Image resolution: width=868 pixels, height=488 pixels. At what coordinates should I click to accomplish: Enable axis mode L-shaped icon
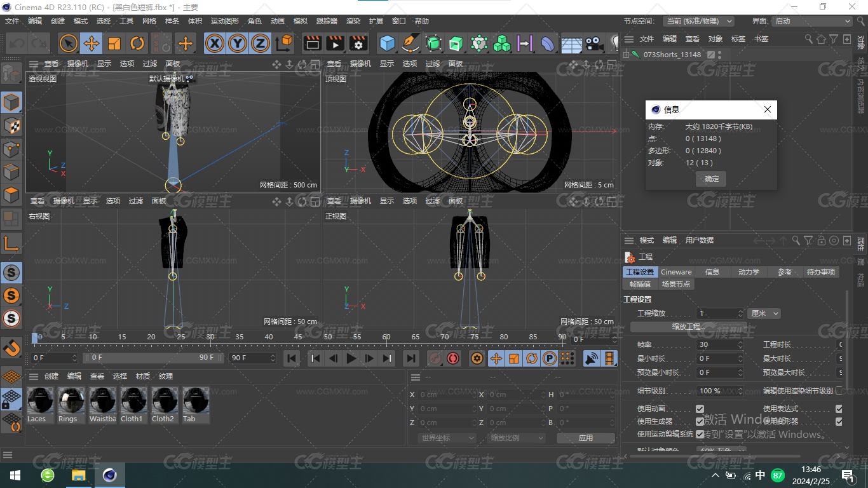tap(11, 243)
